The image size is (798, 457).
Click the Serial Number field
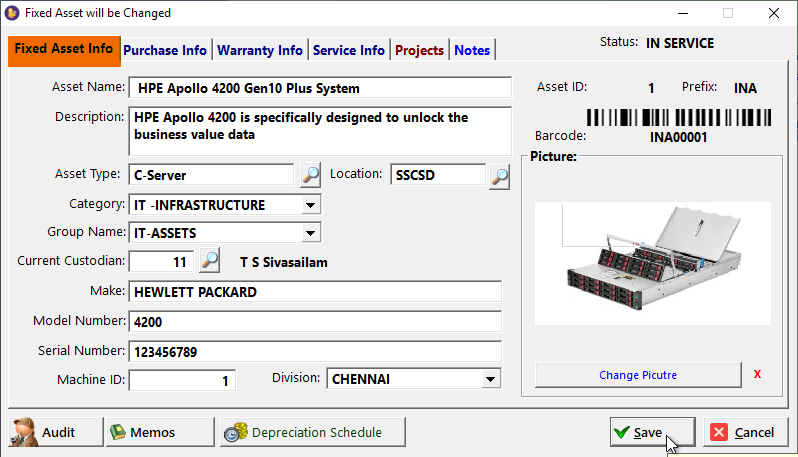tap(315, 352)
